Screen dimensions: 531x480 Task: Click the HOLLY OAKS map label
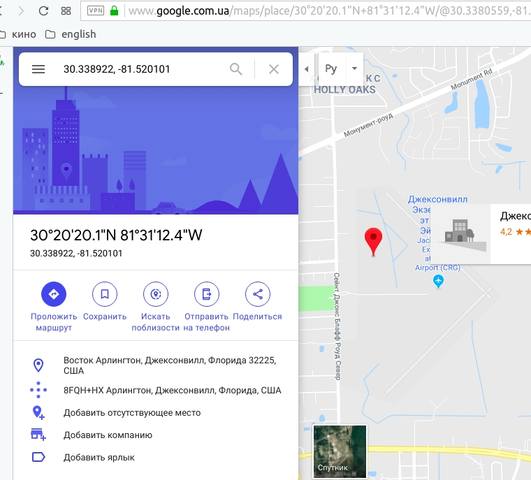pos(344,90)
